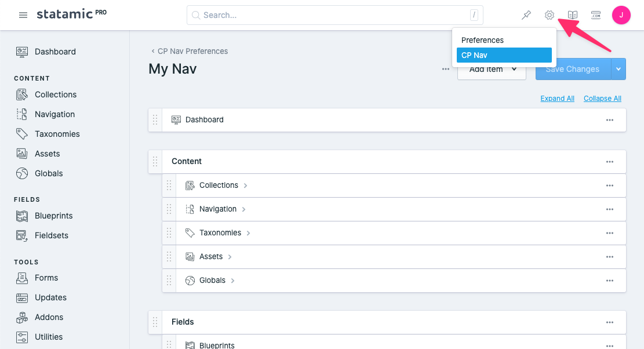Image resolution: width=644 pixels, height=349 pixels.
Task: Click the Collapse All link
Action: 602,99
